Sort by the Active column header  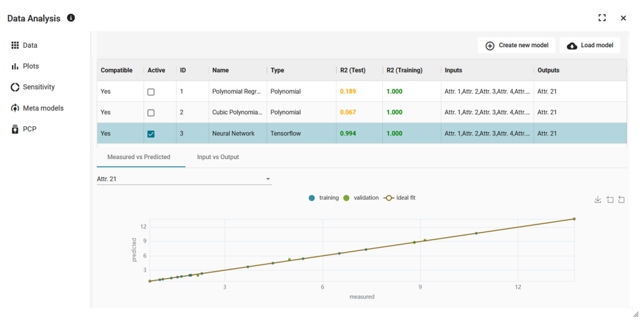point(156,70)
